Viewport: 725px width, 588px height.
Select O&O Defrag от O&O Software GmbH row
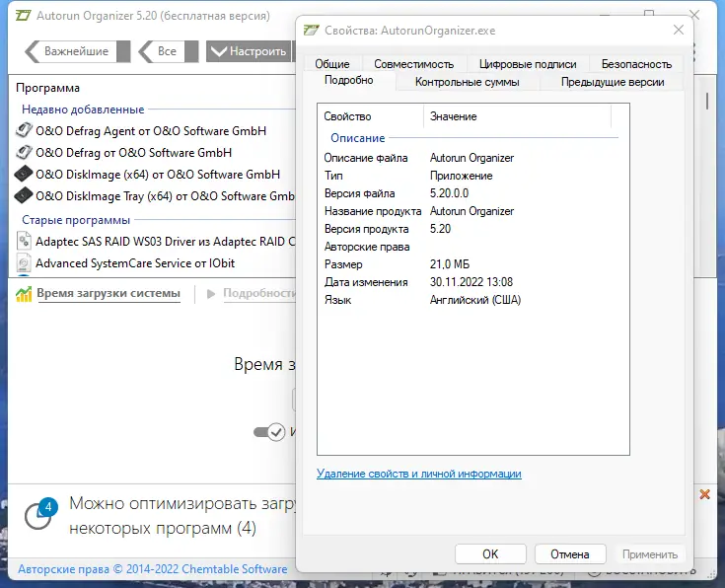153,153
